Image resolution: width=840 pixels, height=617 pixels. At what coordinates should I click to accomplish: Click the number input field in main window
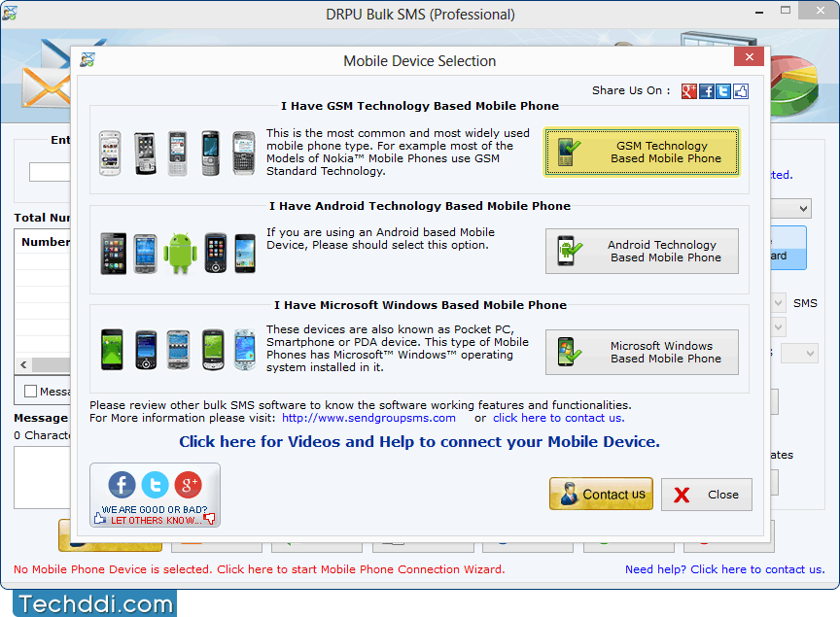point(50,172)
